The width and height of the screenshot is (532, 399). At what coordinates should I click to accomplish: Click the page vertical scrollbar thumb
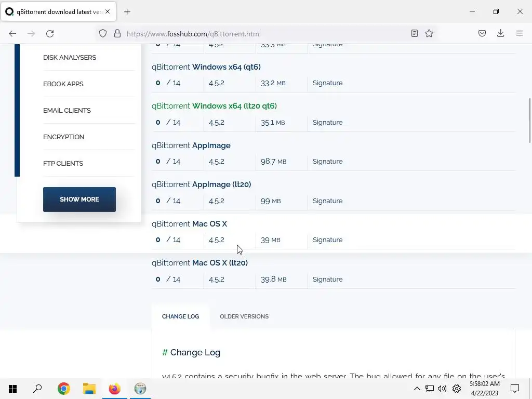tap(529, 121)
